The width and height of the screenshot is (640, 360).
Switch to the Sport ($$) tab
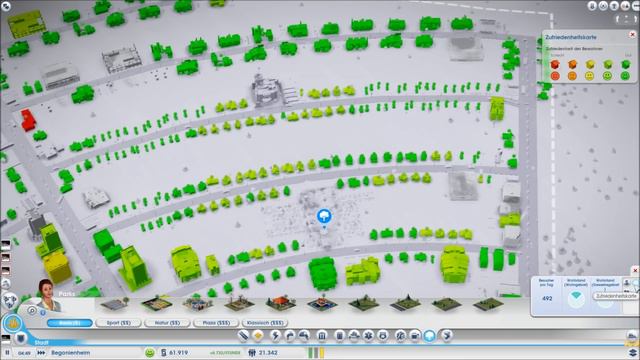pos(118,323)
